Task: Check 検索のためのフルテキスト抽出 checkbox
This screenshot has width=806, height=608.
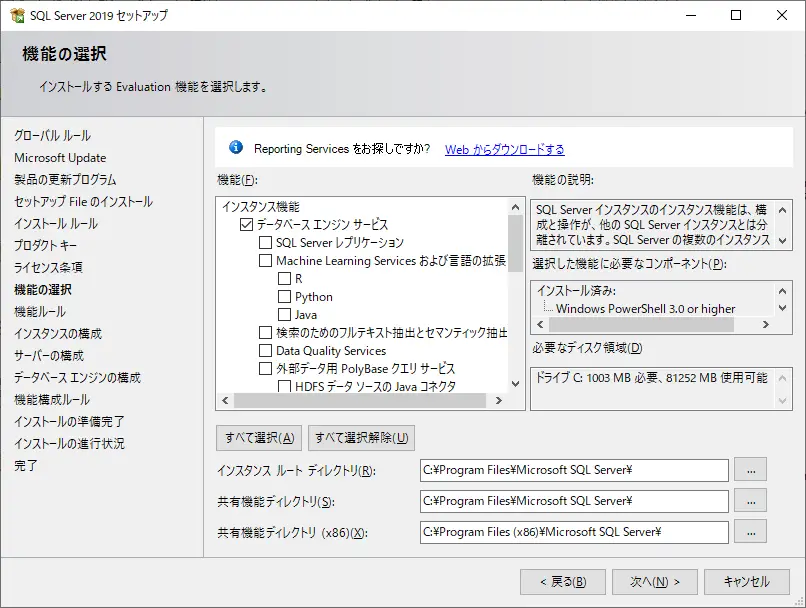Action: click(265, 333)
